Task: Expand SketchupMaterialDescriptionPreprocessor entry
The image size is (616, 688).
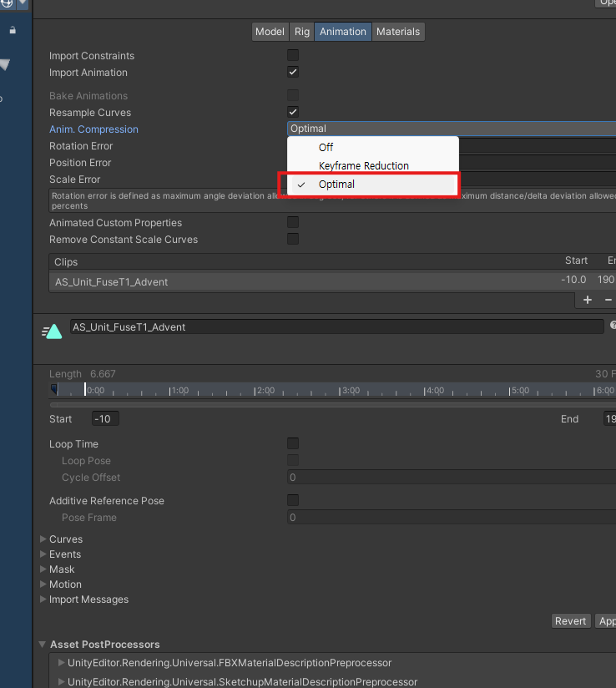Action: point(62,681)
